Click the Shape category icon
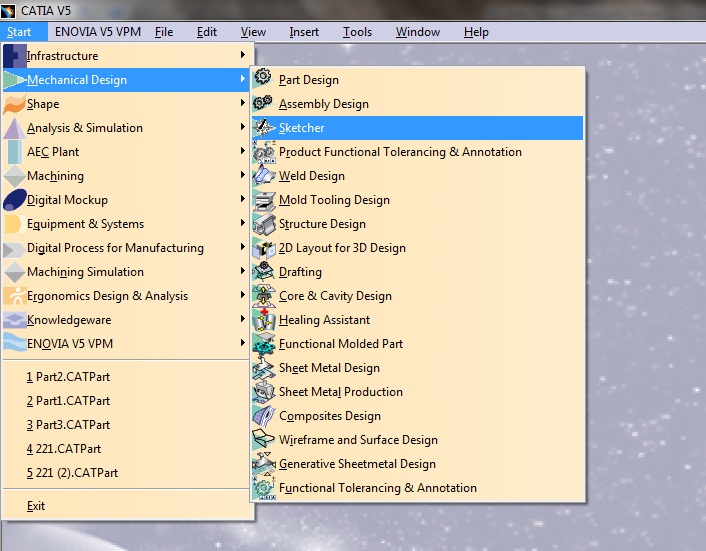Image resolution: width=706 pixels, height=551 pixels. click(x=14, y=104)
